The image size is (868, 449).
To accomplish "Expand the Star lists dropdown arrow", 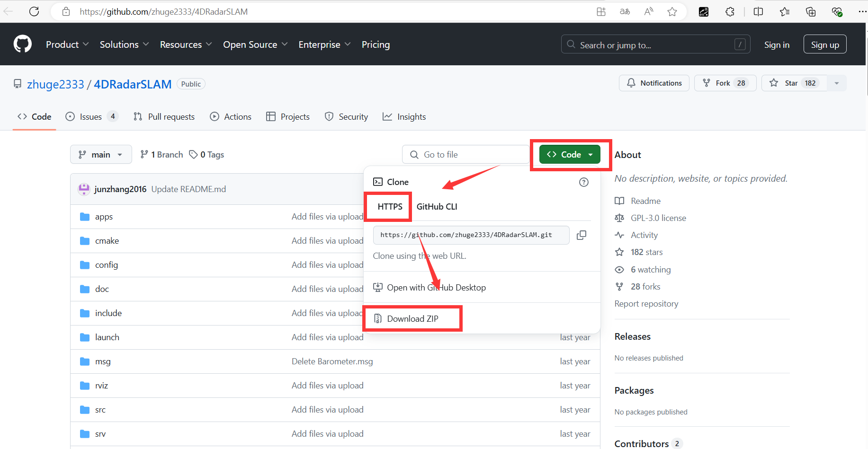I will click(837, 83).
